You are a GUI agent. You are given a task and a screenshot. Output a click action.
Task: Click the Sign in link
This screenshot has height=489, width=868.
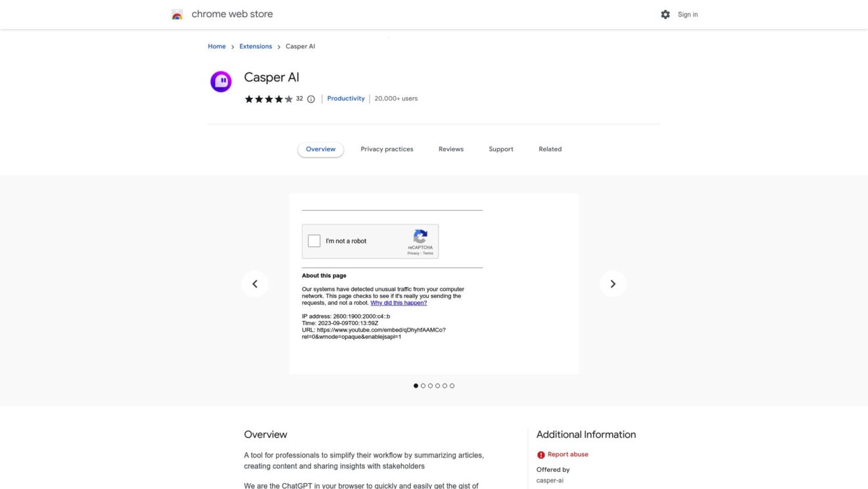click(x=688, y=14)
